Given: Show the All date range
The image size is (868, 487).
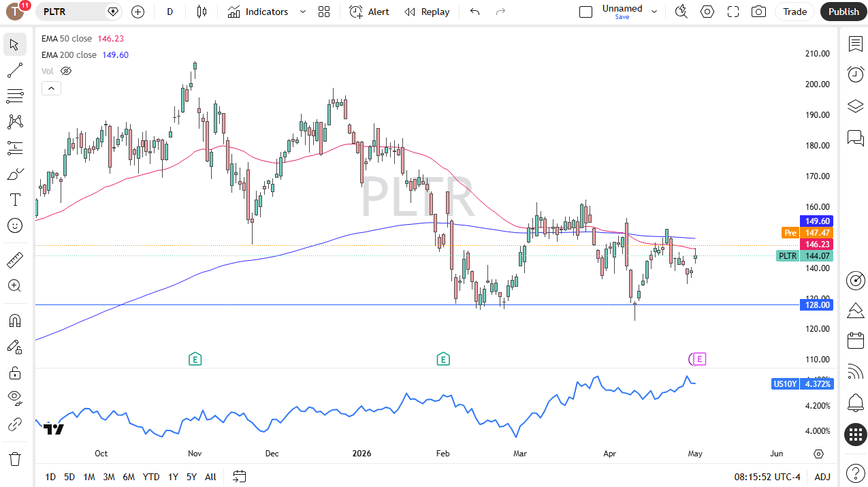Looking at the screenshot, I should click(210, 477).
